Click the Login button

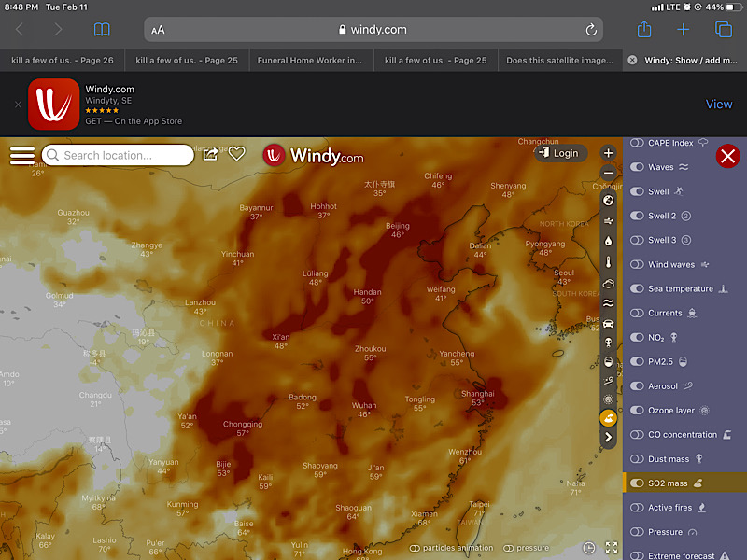tap(559, 153)
